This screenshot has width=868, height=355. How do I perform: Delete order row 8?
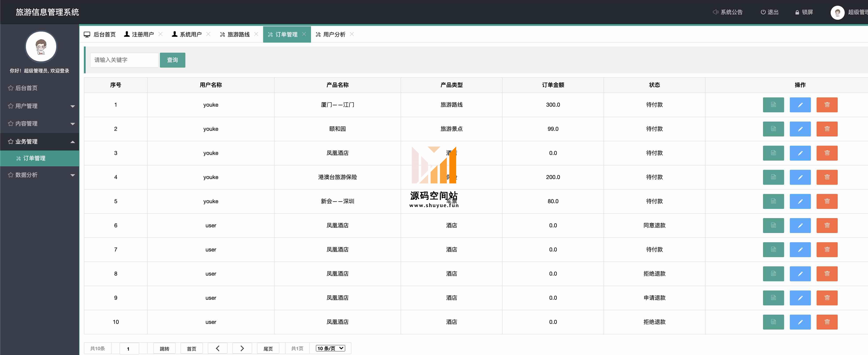827,274
